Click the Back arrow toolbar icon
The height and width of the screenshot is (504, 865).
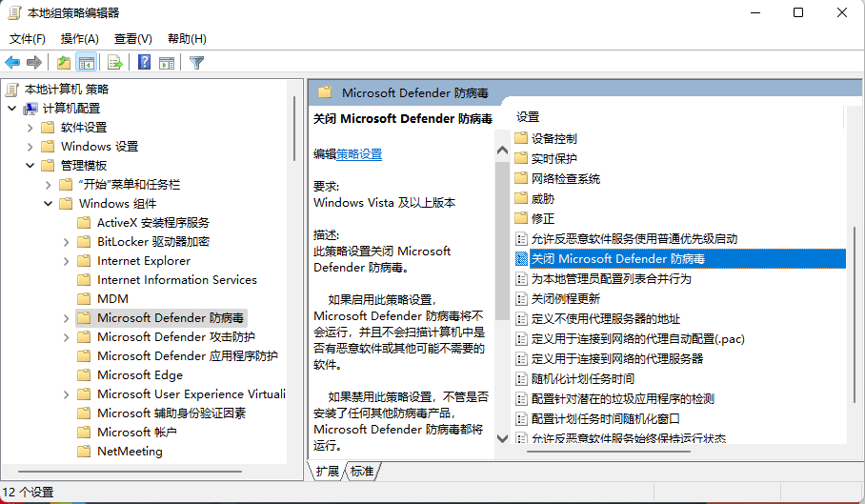click(12, 62)
